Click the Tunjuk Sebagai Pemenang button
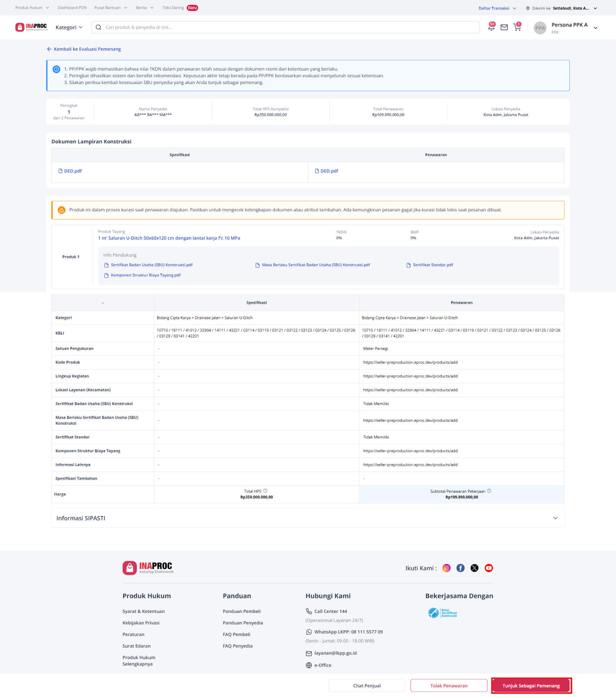Screen dimensions: 616x697 [x=531, y=686]
